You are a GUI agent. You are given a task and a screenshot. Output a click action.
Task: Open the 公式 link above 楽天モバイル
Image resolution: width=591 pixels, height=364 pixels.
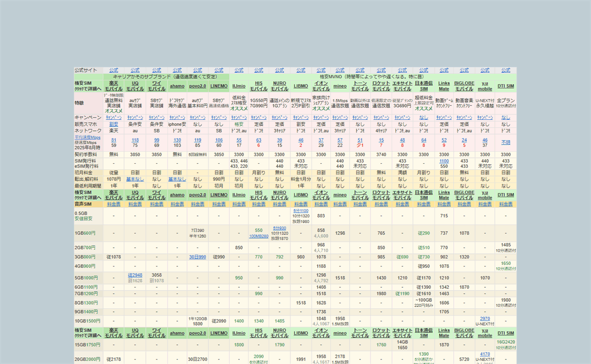(113, 70)
